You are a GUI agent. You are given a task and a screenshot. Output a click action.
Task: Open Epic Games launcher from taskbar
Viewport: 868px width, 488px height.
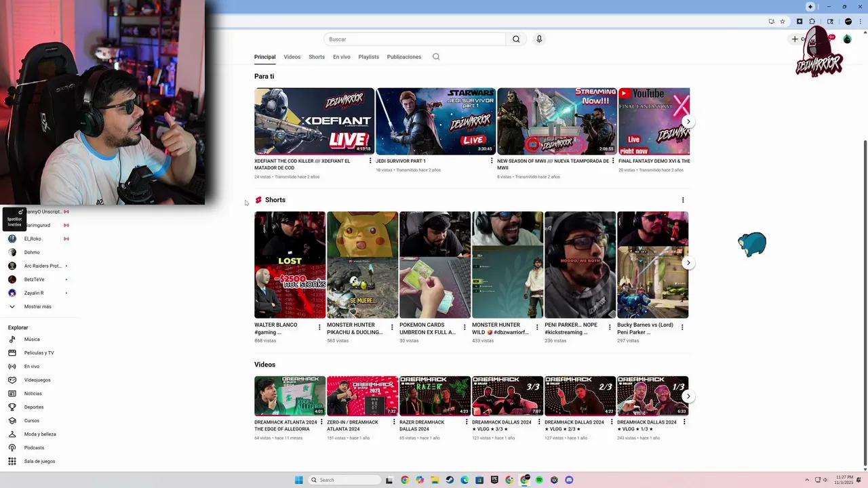[x=494, y=480]
